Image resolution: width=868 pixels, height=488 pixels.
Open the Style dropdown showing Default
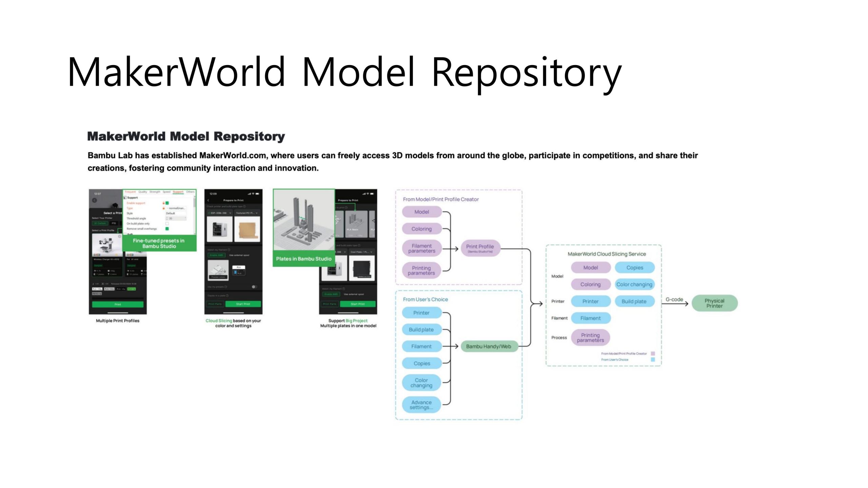click(x=176, y=213)
